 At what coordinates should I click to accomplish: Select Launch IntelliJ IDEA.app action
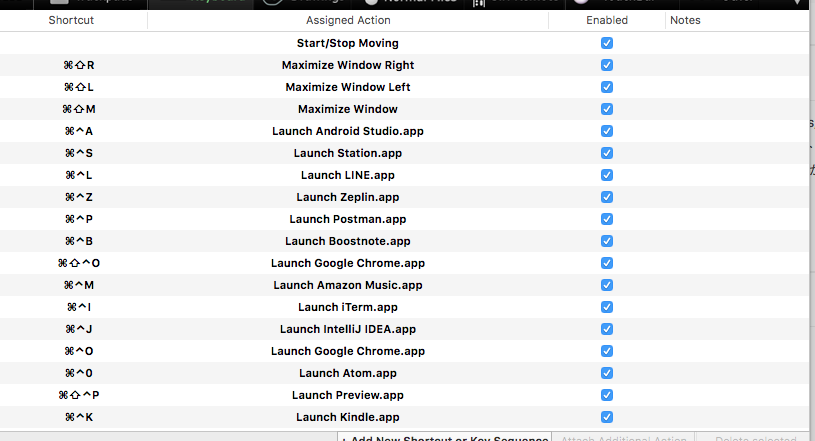pos(348,329)
